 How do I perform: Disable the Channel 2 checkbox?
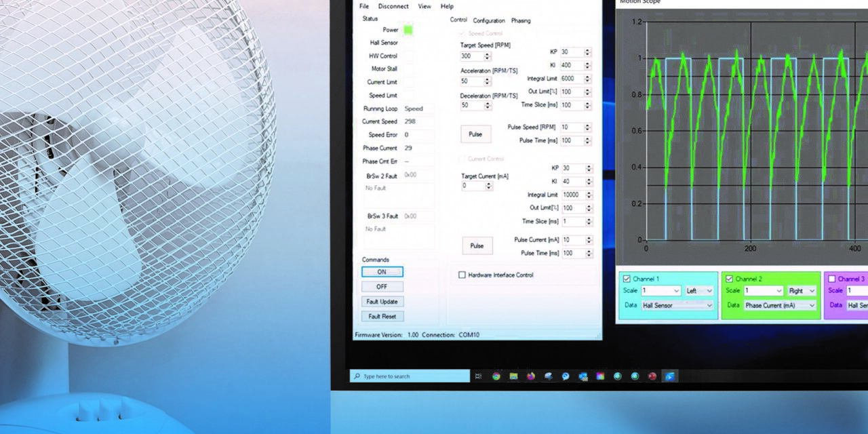click(x=728, y=279)
